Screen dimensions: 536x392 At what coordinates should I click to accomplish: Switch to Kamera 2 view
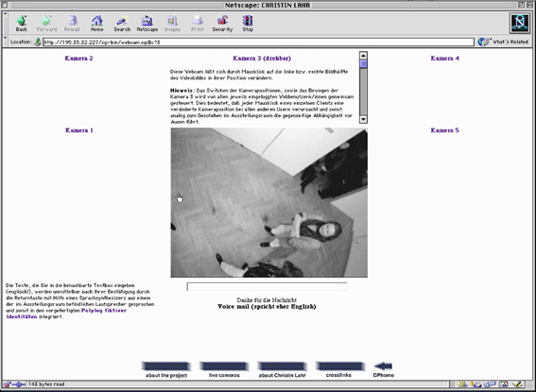tap(79, 58)
